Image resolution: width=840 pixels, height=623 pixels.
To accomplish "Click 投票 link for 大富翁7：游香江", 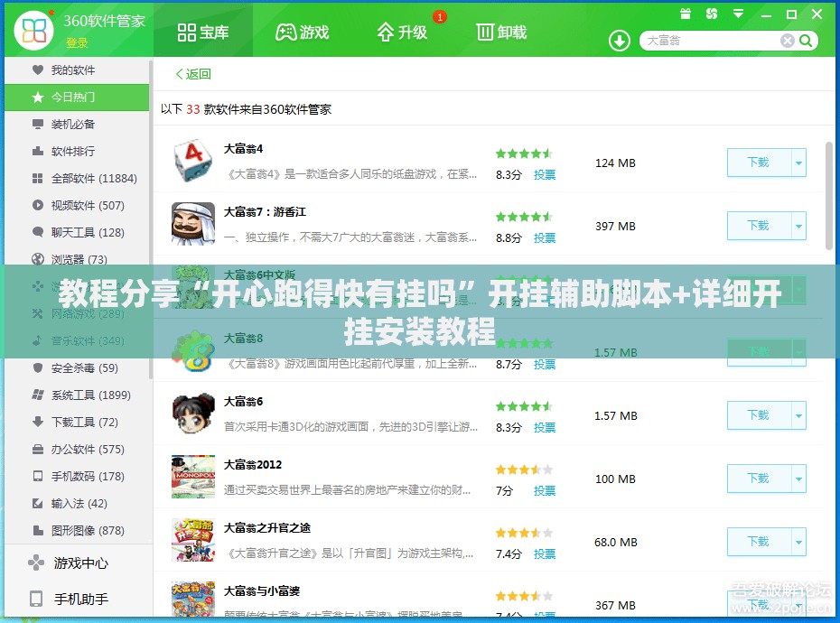I will [545, 237].
